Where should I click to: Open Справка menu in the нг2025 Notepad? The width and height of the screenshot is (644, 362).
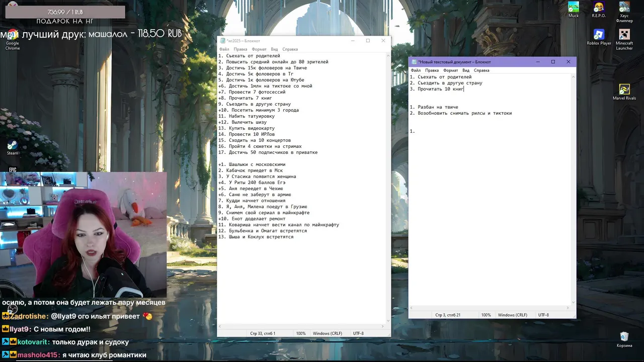tap(290, 49)
